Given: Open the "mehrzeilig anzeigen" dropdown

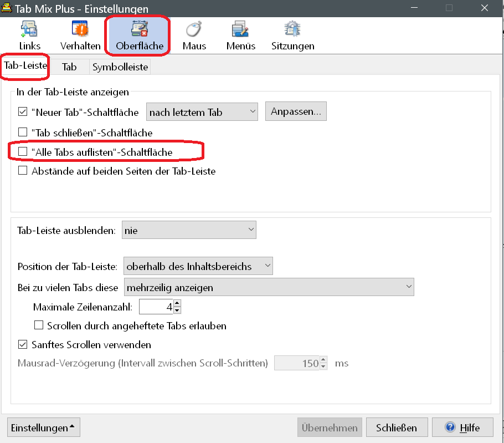Looking at the screenshot, I should [x=269, y=287].
